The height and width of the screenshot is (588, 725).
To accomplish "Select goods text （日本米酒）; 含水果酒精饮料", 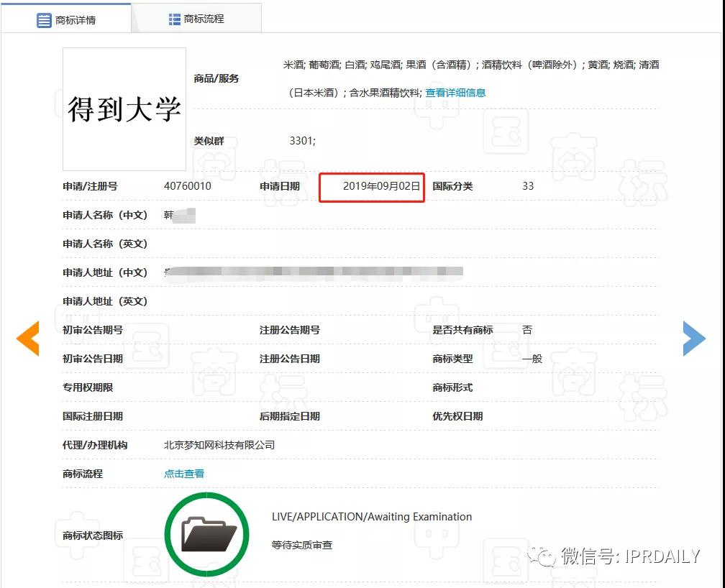I will point(354,93).
